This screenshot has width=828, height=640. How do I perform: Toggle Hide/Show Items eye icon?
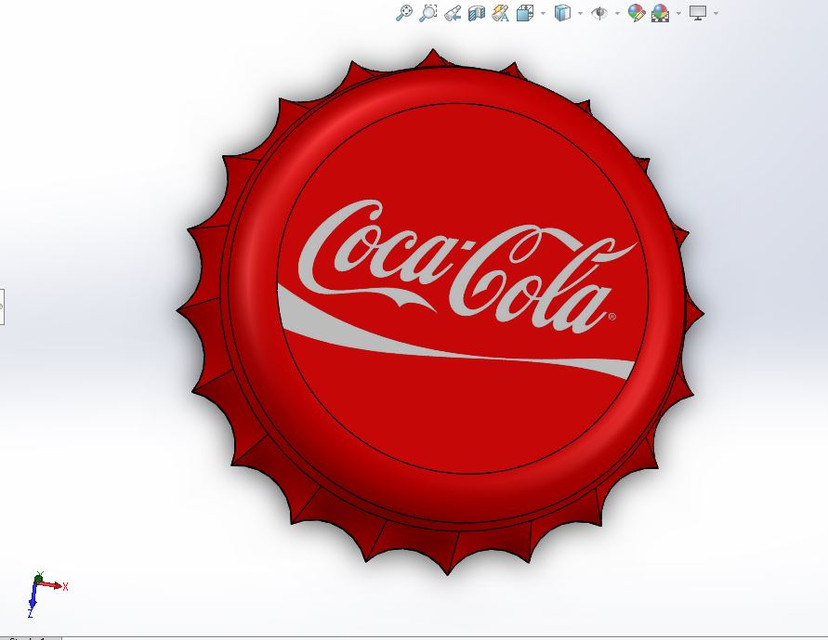[597, 13]
